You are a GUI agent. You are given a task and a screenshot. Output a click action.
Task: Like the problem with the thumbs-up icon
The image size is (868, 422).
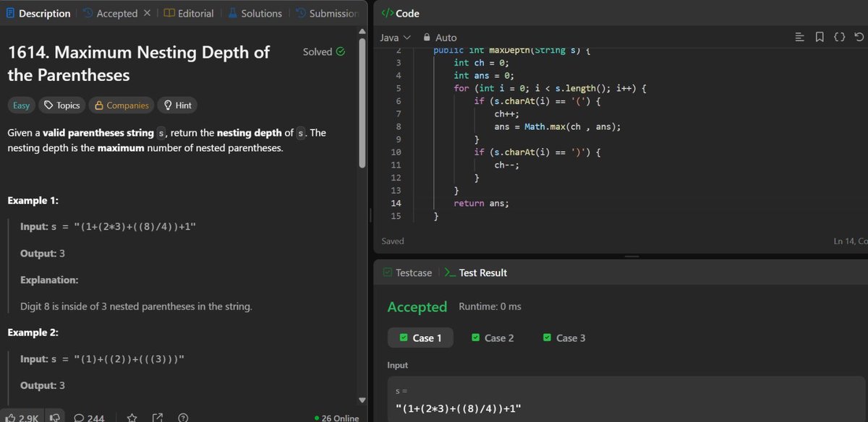coord(11,418)
